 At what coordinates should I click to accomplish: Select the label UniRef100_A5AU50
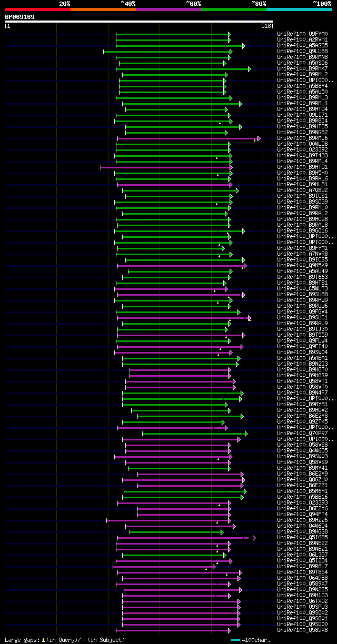(302, 92)
